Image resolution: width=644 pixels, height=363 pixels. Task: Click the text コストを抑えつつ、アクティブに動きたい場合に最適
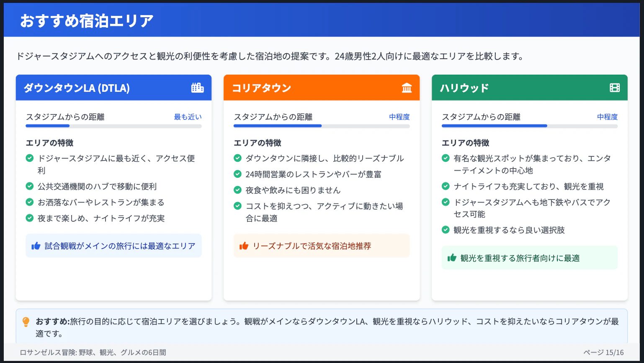pyautogui.click(x=324, y=212)
